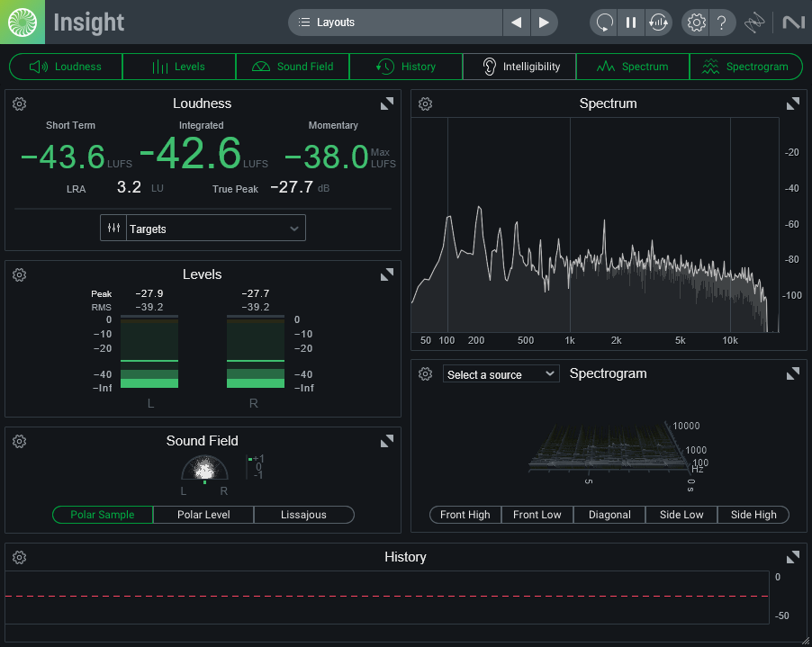Click the iZotope Relay icon

click(x=754, y=22)
